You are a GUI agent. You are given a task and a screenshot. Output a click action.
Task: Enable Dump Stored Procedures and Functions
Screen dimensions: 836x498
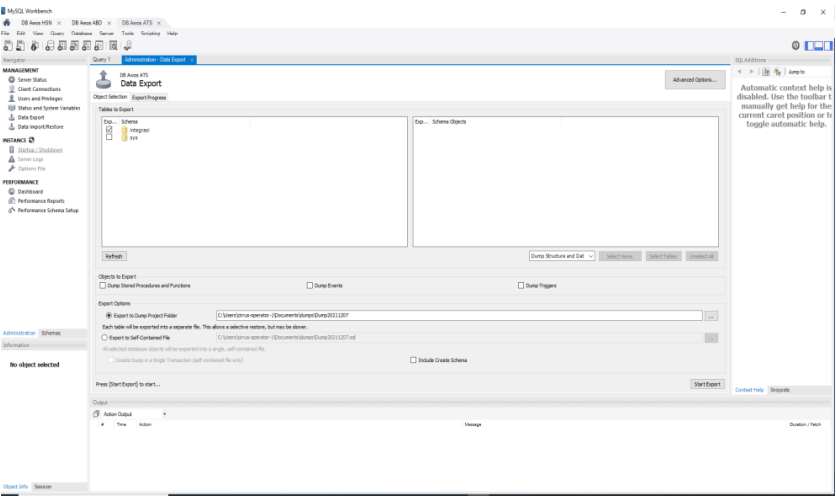[104, 285]
